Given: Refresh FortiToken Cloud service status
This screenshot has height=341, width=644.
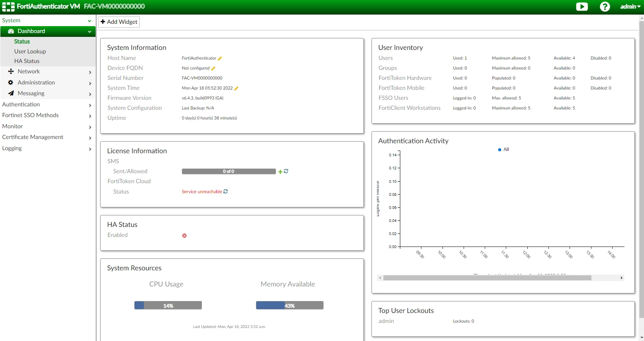Looking at the screenshot, I should pos(226,191).
